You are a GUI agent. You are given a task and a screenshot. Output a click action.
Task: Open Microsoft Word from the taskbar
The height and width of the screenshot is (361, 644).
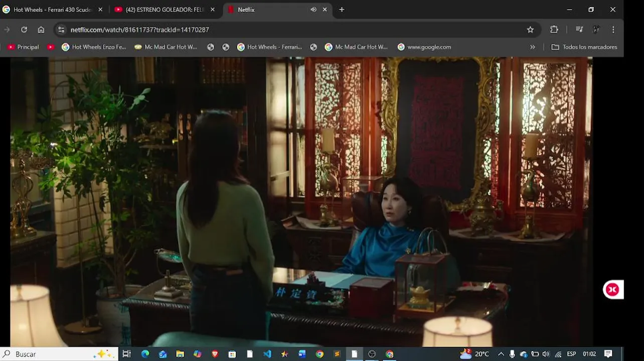[x=302, y=354]
